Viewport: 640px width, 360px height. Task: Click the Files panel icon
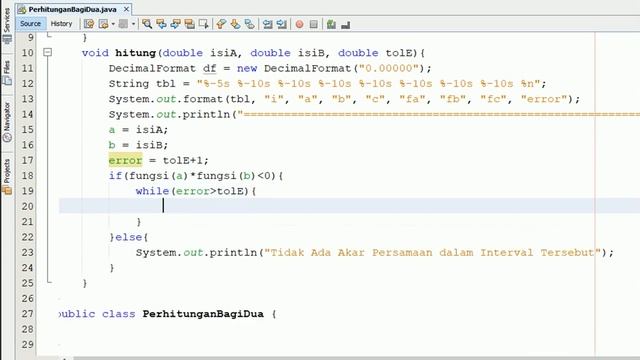(7, 81)
